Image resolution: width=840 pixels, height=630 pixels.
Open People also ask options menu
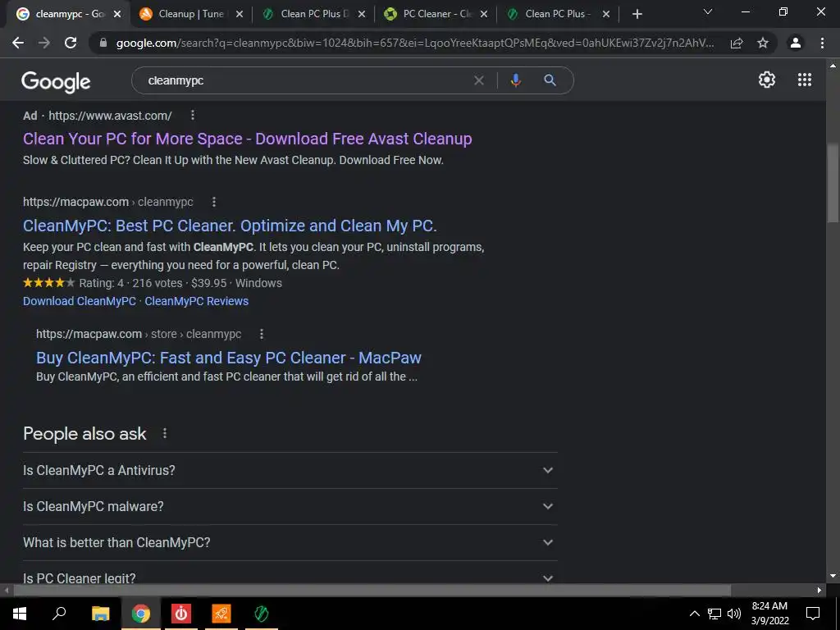(164, 433)
